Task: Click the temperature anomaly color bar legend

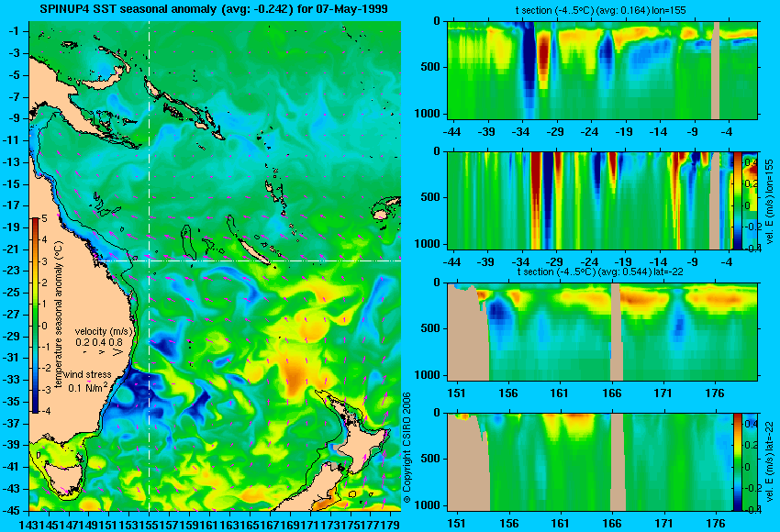Action: tap(36, 316)
